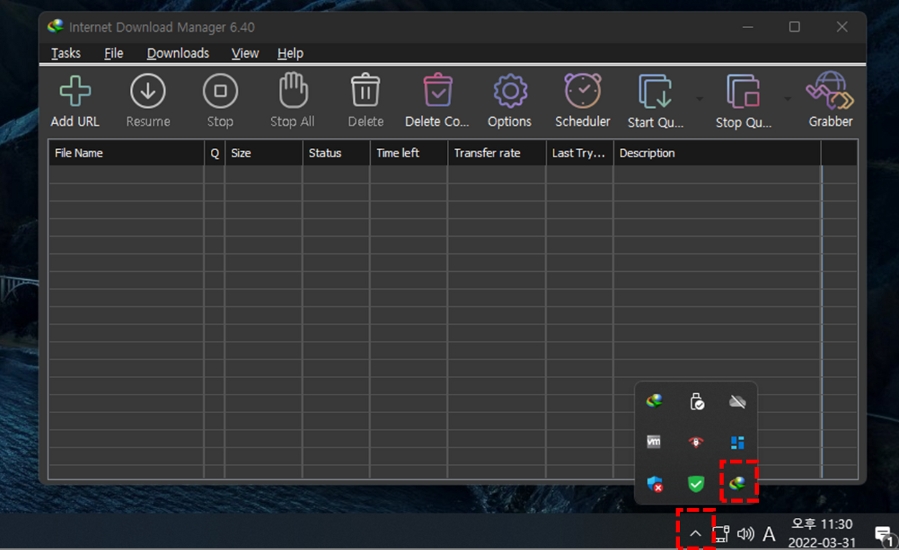Stop the queue with Stop Qu... icon
The width and height of the screenshot is (899, 550).
coord(744,101)
